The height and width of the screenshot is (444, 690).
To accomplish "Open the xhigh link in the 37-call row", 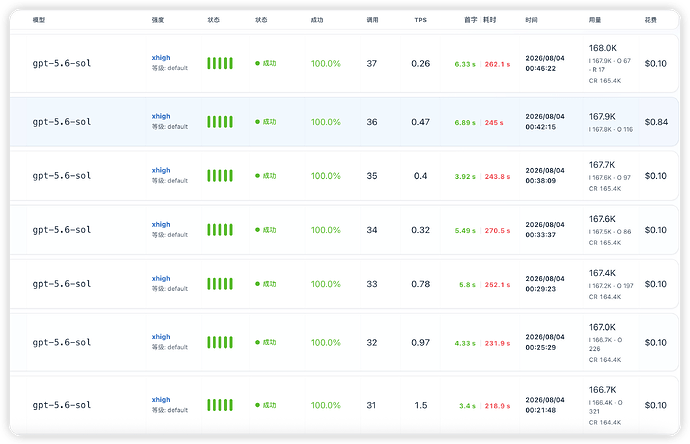I will tap(161, 58).
